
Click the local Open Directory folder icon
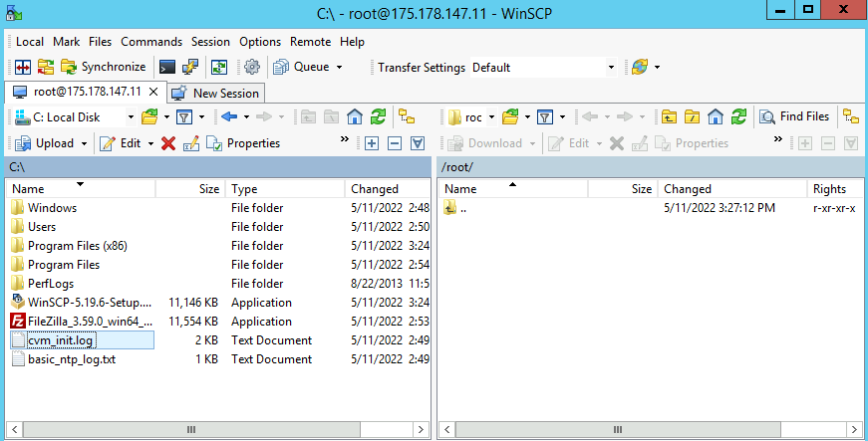point(148,117)
